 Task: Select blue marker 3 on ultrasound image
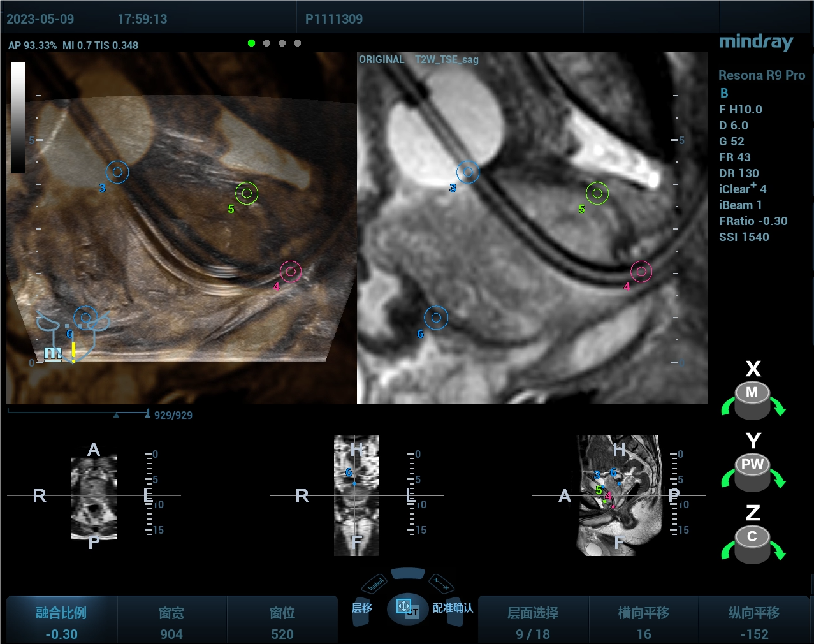[x=117, y=172]
